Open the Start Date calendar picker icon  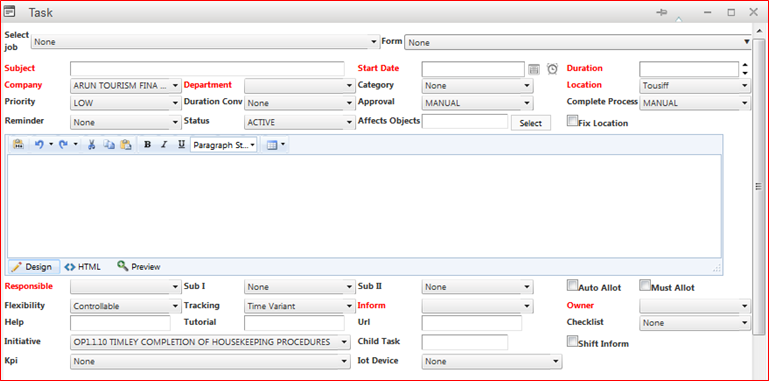point(534,70)
